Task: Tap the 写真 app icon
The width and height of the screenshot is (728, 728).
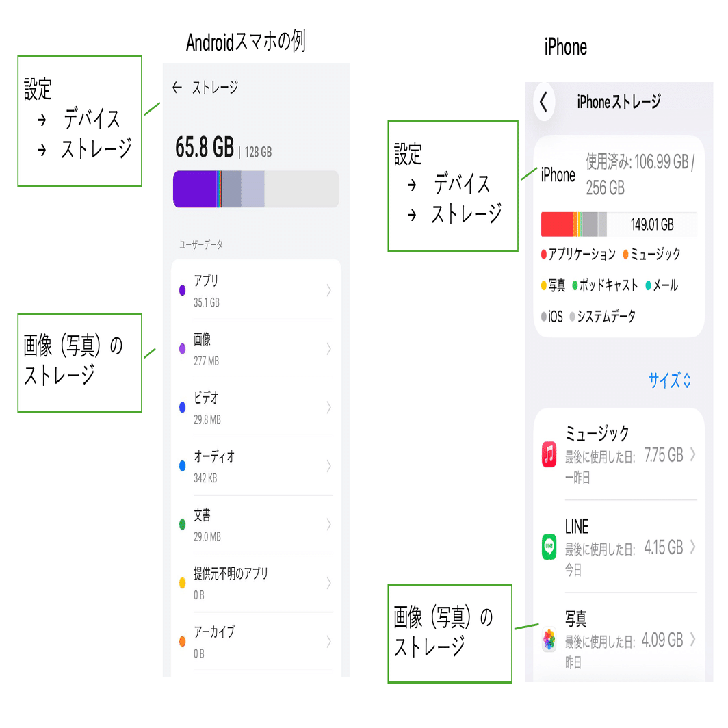Action: [549, 640]
